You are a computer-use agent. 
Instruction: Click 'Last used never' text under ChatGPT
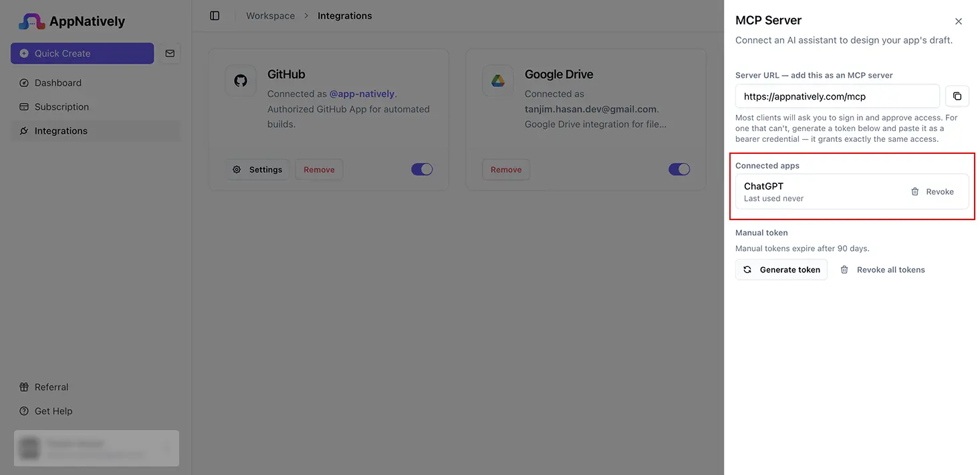[x=773, y=199]
